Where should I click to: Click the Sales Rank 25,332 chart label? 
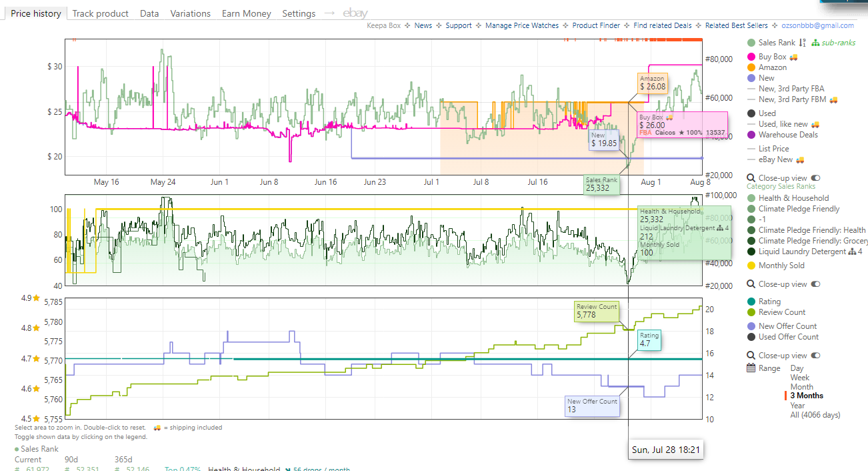[601, 184]
